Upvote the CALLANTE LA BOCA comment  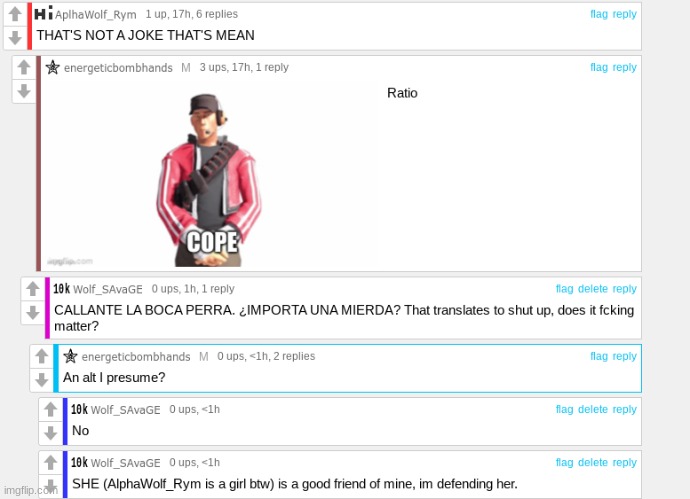[33, 289]
